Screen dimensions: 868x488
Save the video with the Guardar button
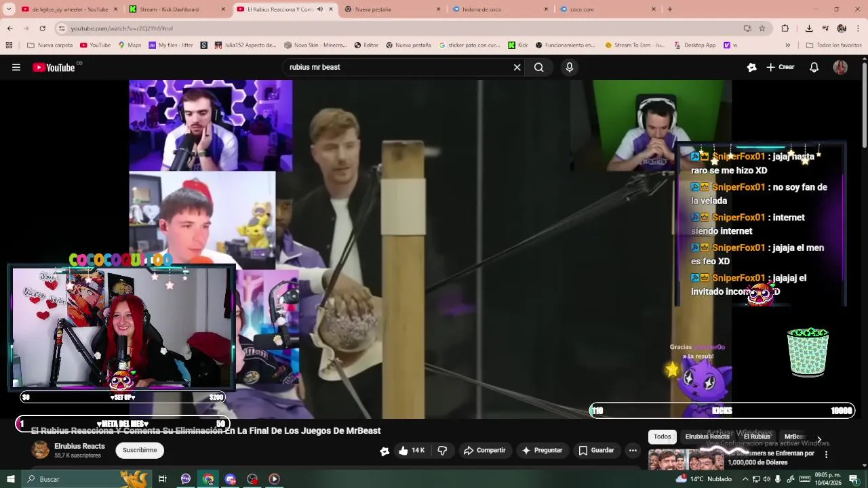596,451
